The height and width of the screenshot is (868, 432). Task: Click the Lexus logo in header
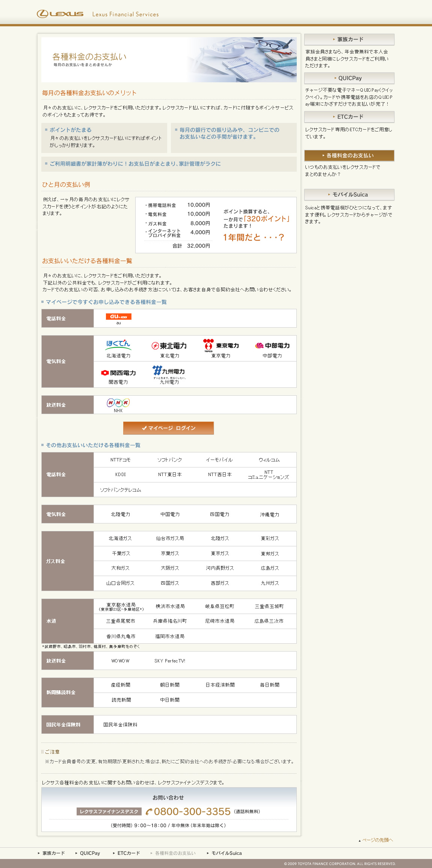pyautogui.click(x=60, y=14)
